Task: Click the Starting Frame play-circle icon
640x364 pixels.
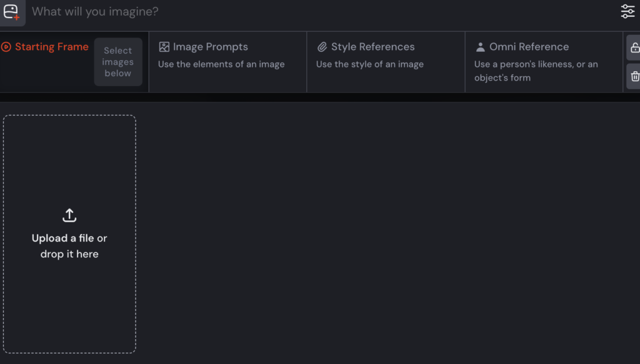Action: click(6, 47)
